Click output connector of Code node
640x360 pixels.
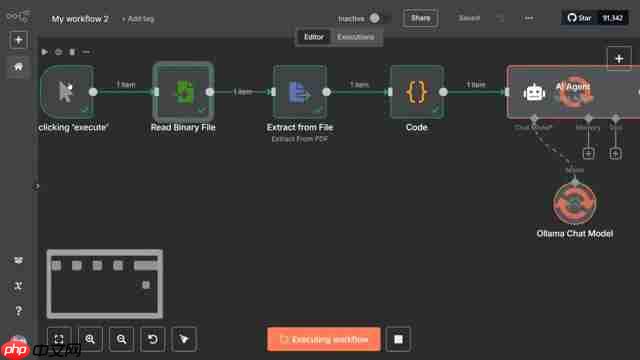click(443, 92)
